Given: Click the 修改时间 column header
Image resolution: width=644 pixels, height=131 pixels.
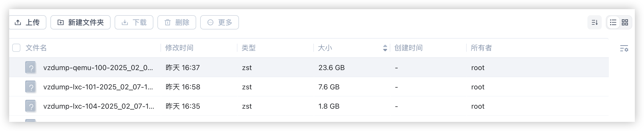Looking at the screenshot, I should [x=179, y=48].
